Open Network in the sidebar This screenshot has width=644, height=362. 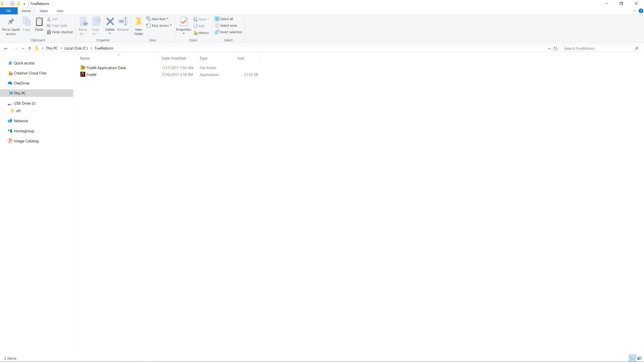21,121
